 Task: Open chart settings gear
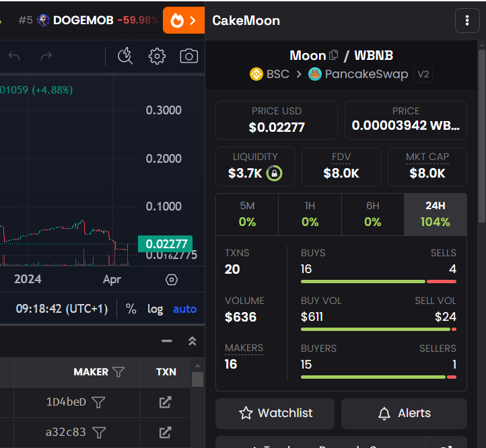pyautogui.click(x=157, y=56)
